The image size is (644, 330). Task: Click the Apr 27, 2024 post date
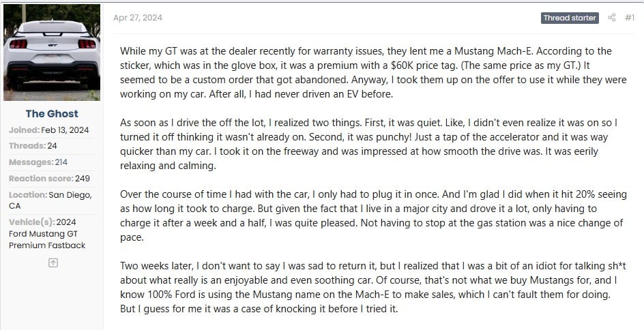(x=138, y=18)
